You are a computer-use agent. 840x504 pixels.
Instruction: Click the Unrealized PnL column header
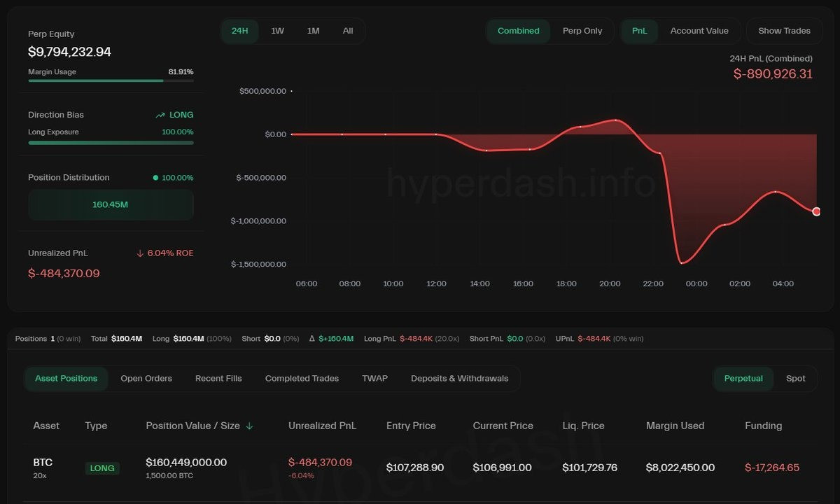point(322,426)
